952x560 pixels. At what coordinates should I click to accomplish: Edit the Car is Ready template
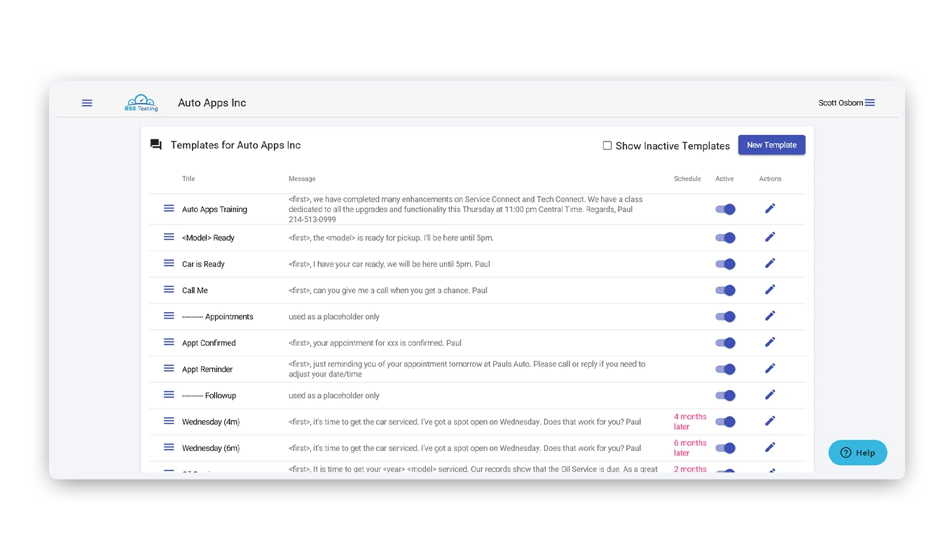(770, 263)
